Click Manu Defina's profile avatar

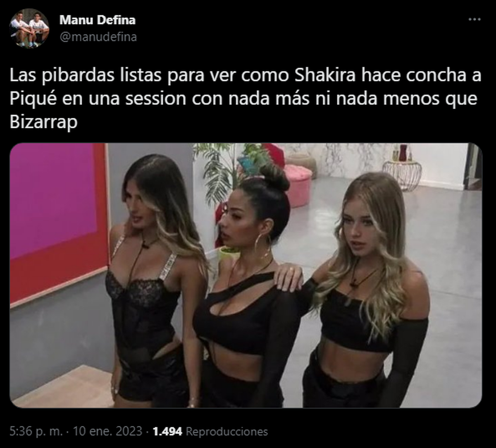click(x=29, y=28)
